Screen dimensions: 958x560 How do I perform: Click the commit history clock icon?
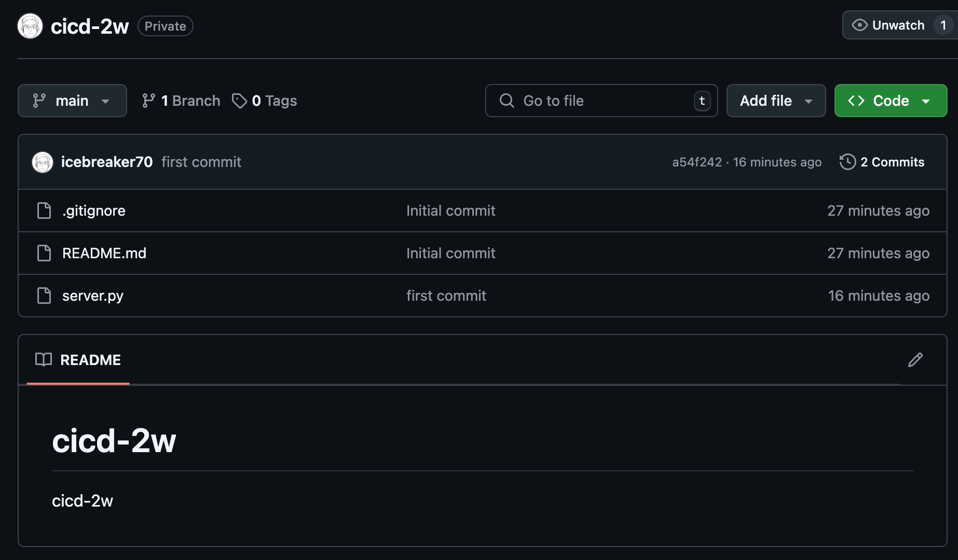(x=847, y=162)
